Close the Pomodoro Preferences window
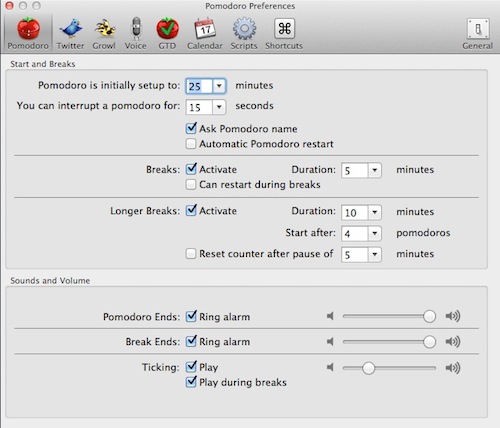500x428 pixels. (x=9, y=5)
